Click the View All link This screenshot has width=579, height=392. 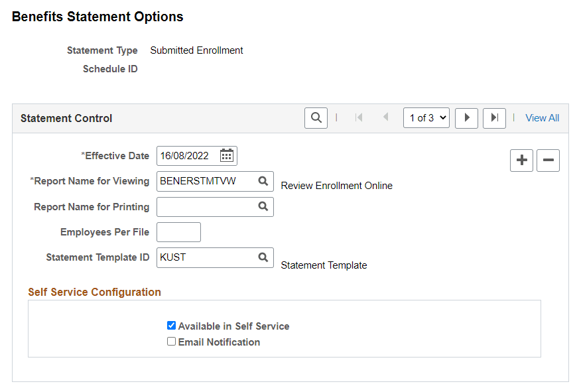pos(542,117)
